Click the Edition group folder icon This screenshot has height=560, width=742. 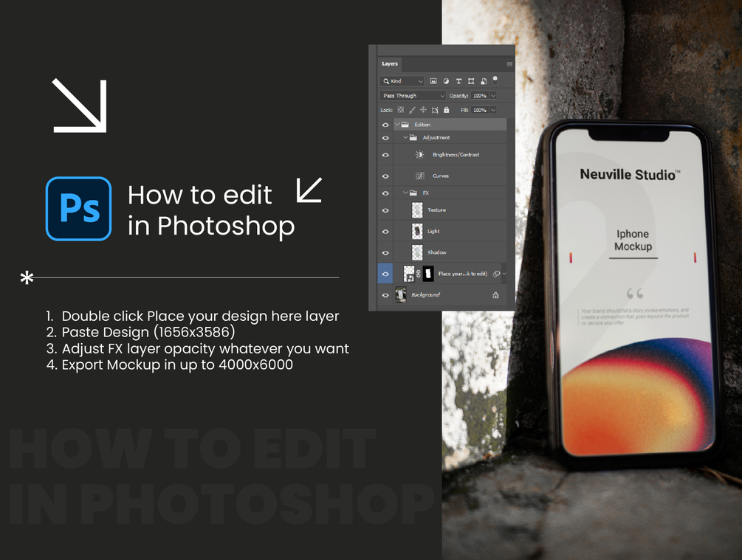coord(405,125)
